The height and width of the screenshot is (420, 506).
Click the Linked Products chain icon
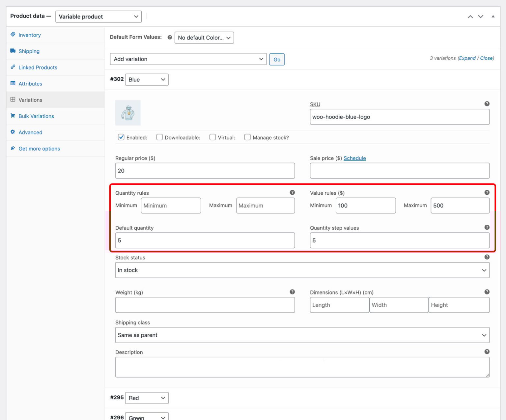(13, 67)
